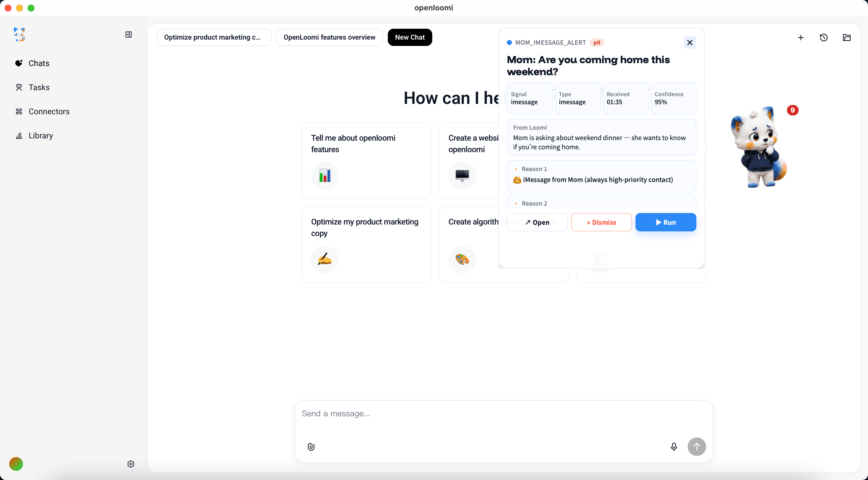
Task: Click the artist palette emoji icon
Action: point(462,259)
